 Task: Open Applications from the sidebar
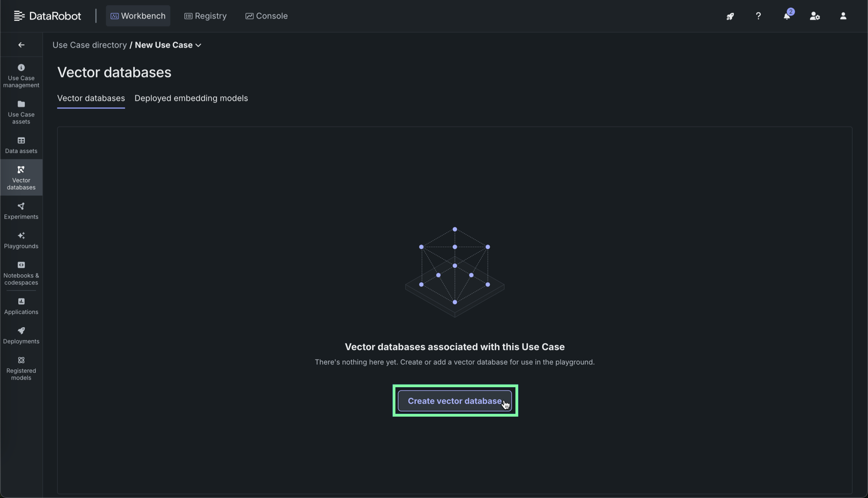click(x=21, y=306)
